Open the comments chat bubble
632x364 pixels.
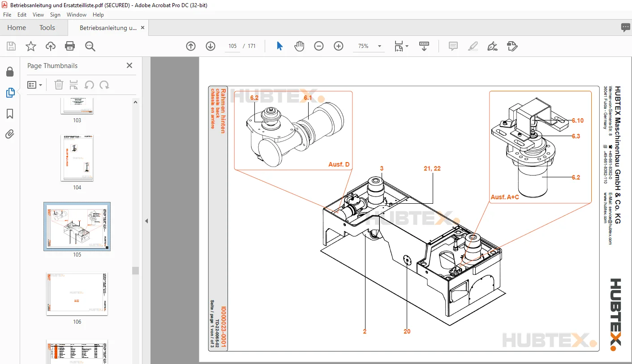(625, 28)
